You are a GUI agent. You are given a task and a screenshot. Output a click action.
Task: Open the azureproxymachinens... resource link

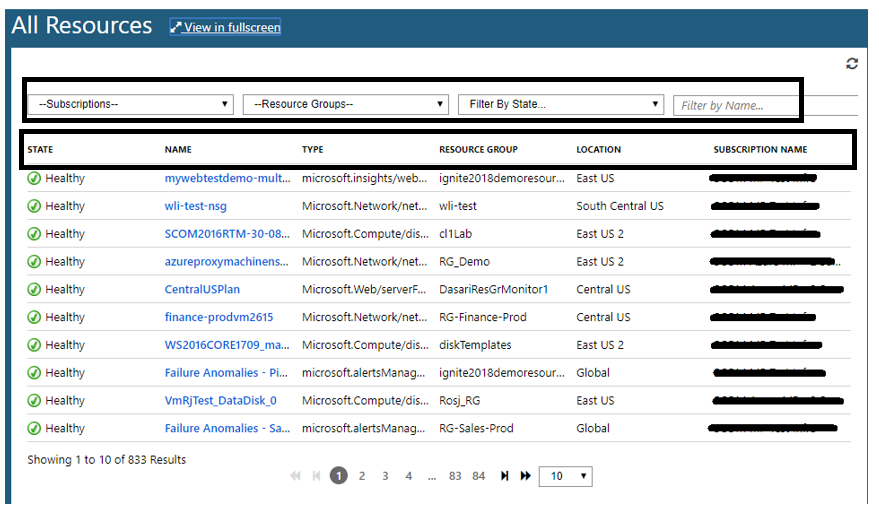(226, 262)
